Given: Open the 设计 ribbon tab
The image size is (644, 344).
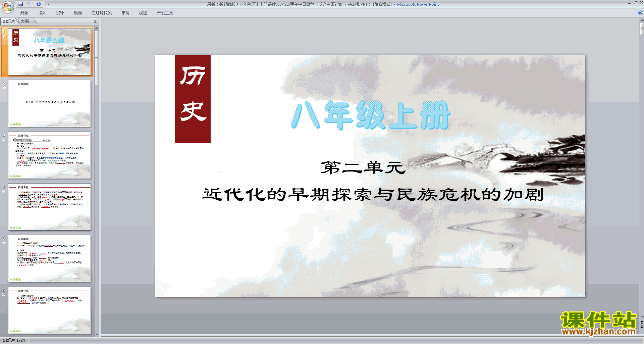Looking at the screenshot, I should 60,13.
